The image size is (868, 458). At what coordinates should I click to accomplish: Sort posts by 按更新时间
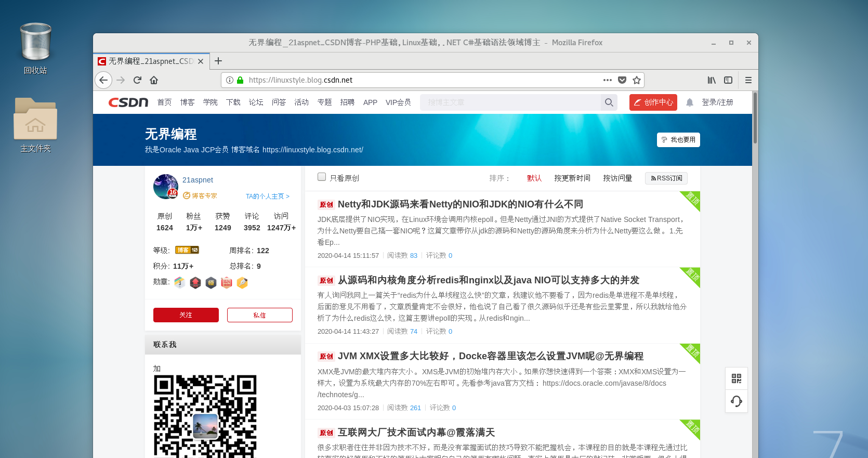572,178
